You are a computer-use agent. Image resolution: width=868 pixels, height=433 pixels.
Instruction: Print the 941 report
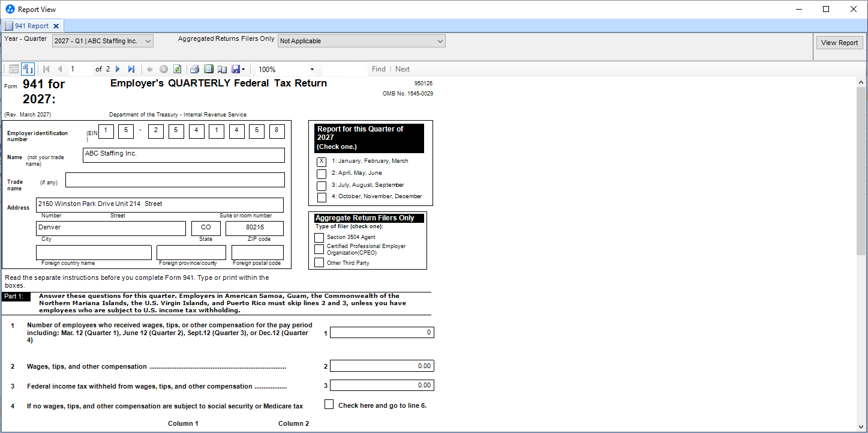[x=195, y=69]
